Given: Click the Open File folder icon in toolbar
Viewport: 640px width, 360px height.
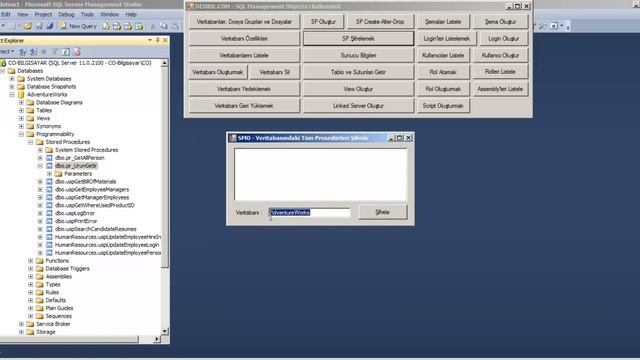Looking at the screenshot, I should pos(28,26).
